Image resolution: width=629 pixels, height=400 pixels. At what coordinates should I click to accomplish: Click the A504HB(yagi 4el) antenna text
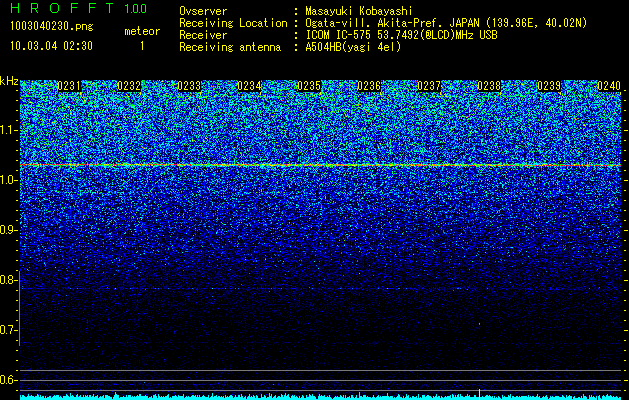pos(353,47)
